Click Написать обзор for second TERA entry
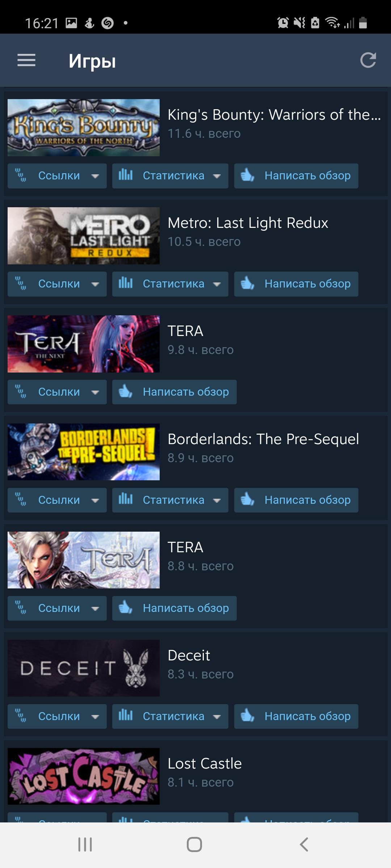Screen dimensions: 391x868 [175, 608]
